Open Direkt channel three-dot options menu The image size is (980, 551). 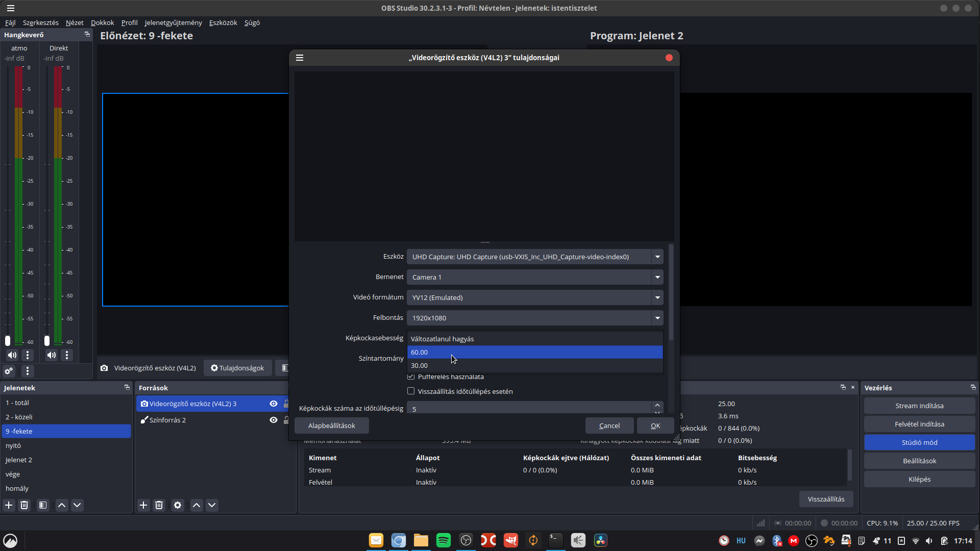pos(67,355)
